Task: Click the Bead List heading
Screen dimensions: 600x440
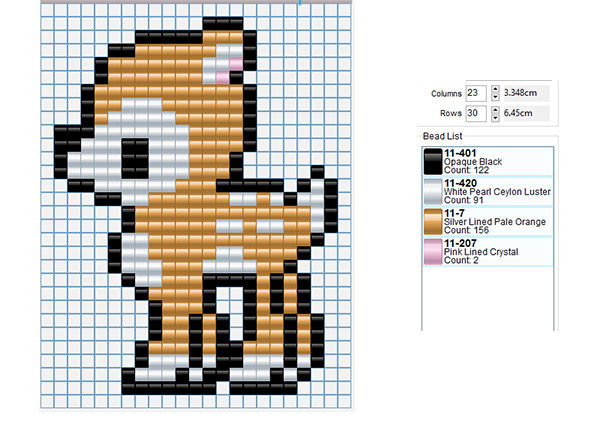Action: pyautogui.click(x=442, y=136)
